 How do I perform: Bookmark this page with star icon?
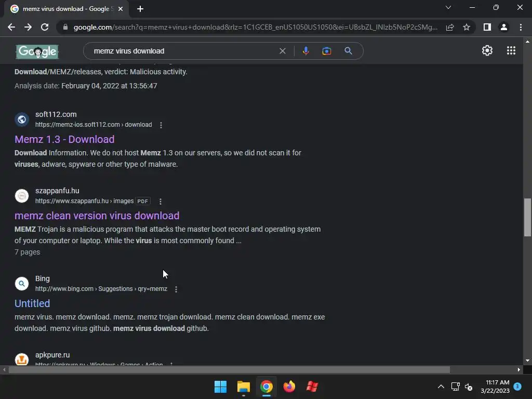467,27
